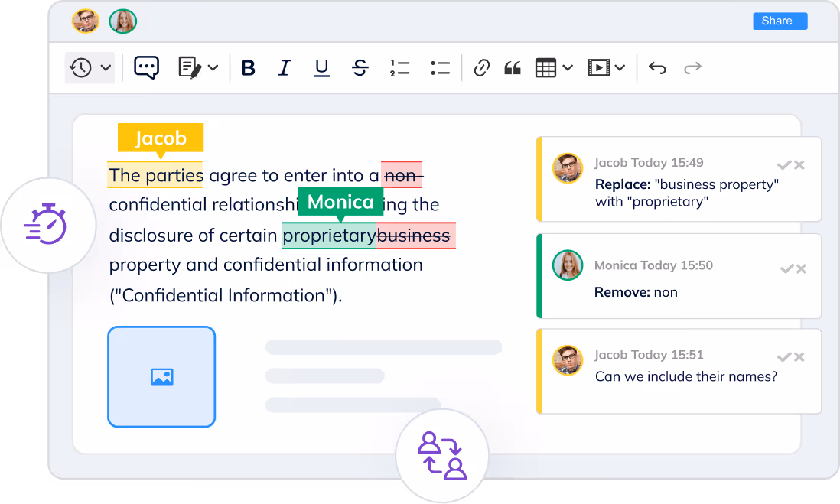
Task: Insert a numbered list
Action: (399, 68)
